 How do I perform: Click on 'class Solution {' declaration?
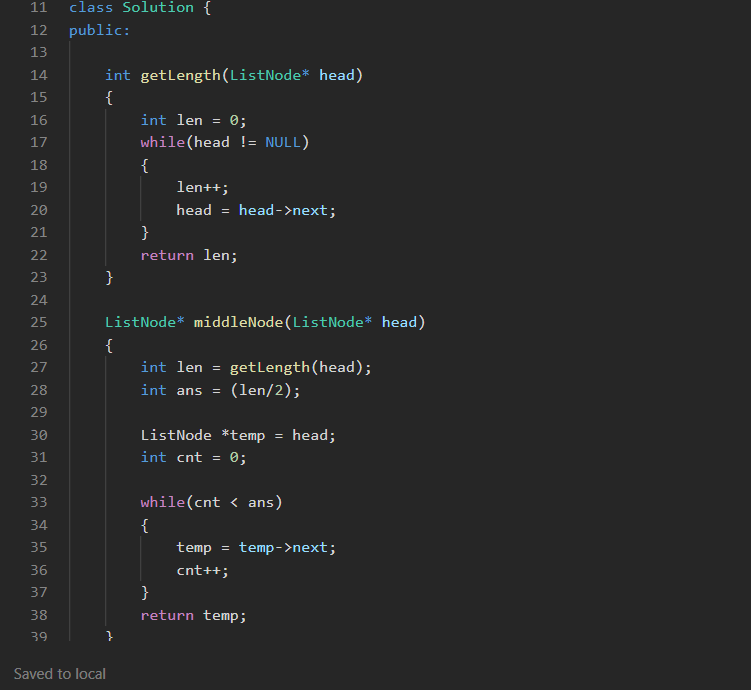tap(139, 8)
